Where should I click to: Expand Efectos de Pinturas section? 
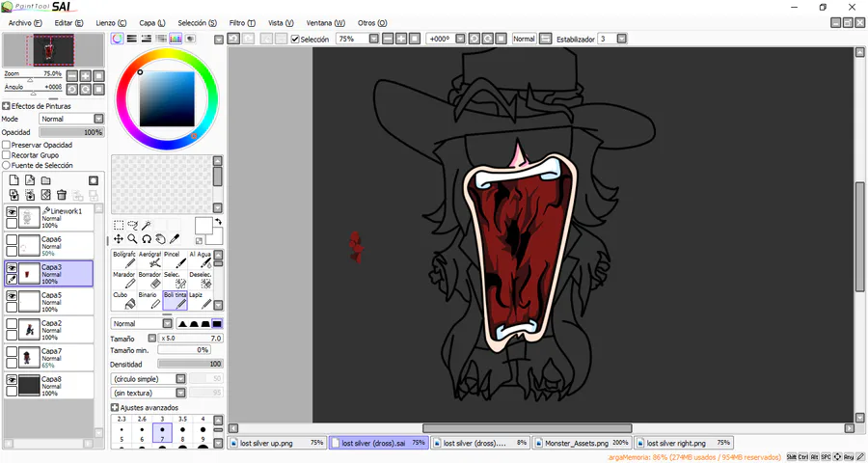pyautogui.click(x=6, y=106)
